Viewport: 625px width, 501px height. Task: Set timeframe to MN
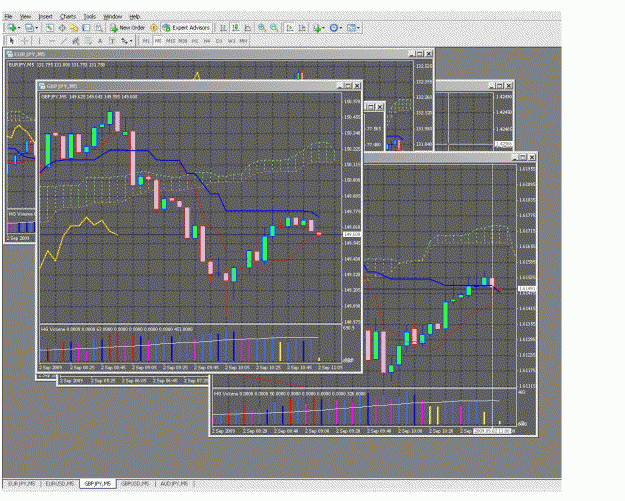[x=243, y=41]
